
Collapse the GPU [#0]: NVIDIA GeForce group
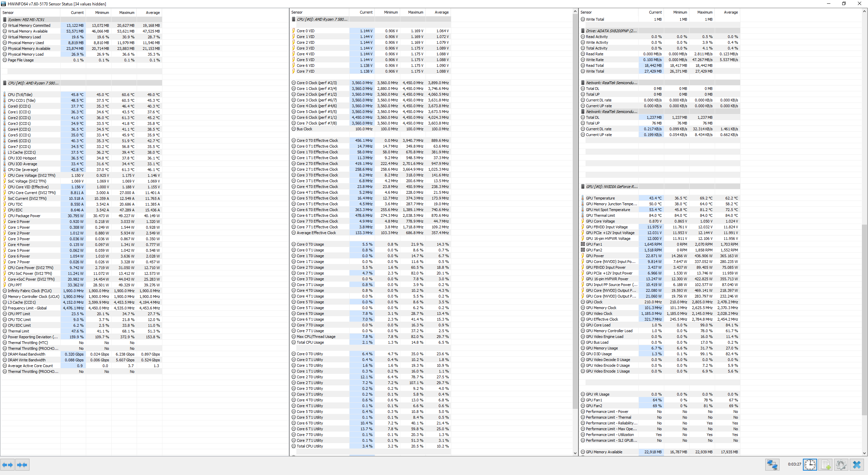coord(611,187)
